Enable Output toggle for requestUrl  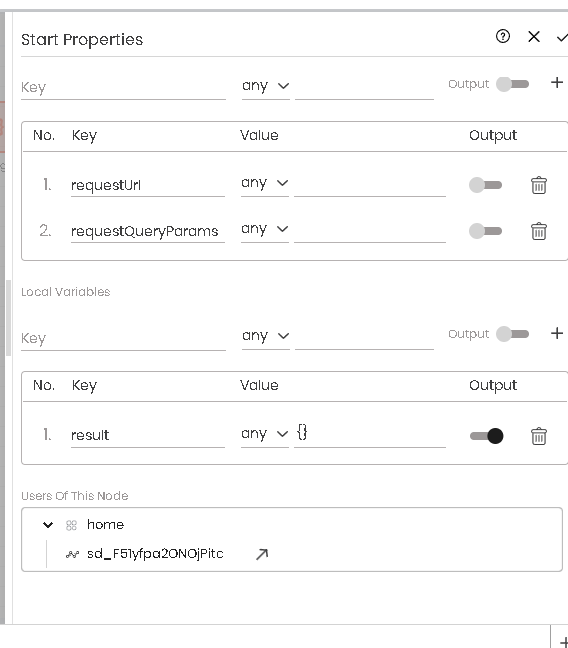click(x=485, y=185)
